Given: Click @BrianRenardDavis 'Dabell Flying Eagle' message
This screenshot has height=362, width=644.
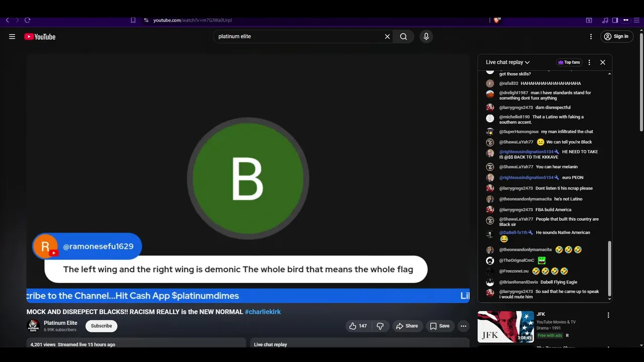Looking at the screenshot, I should (x=558, y=282).
